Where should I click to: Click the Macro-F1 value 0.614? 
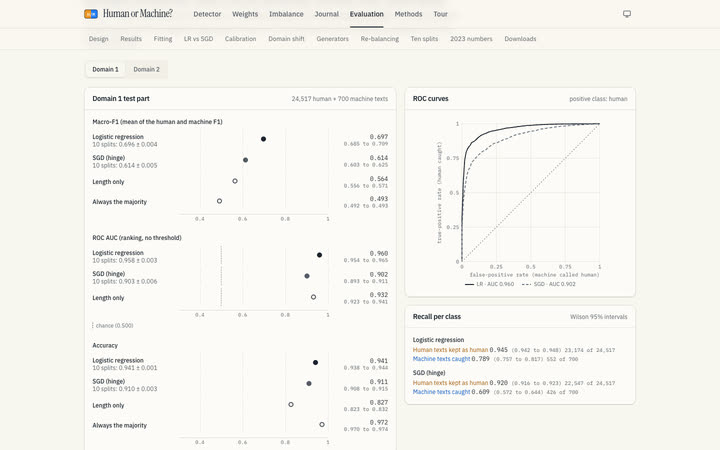379,158
